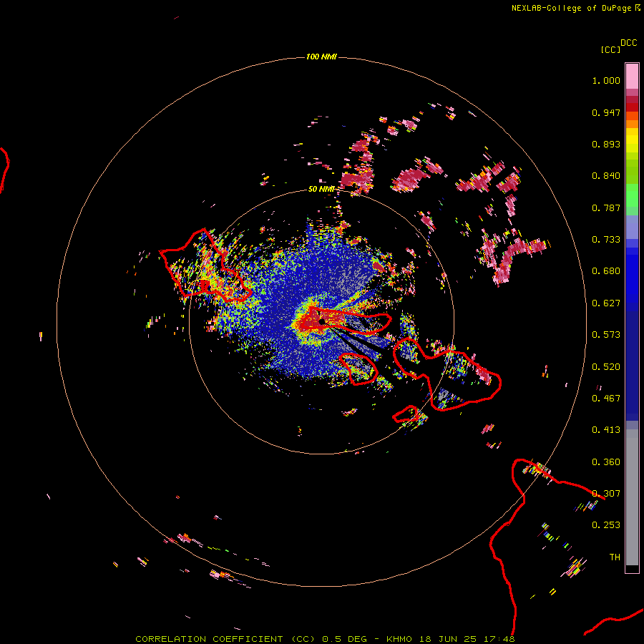The height and width of the screenshot is (644, 644).
Task: Click the black radar site dot at center
Action: 322,321
